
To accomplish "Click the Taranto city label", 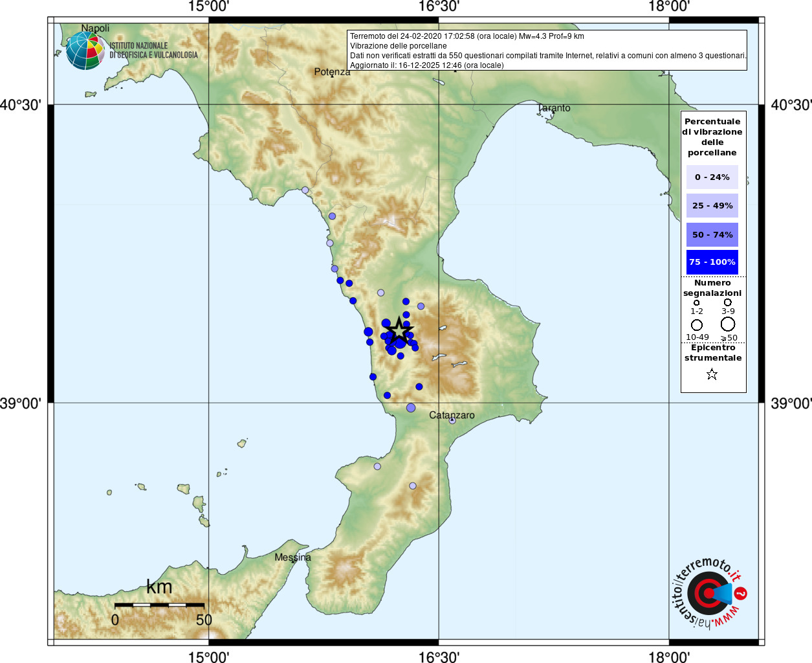I will [554, 108].
